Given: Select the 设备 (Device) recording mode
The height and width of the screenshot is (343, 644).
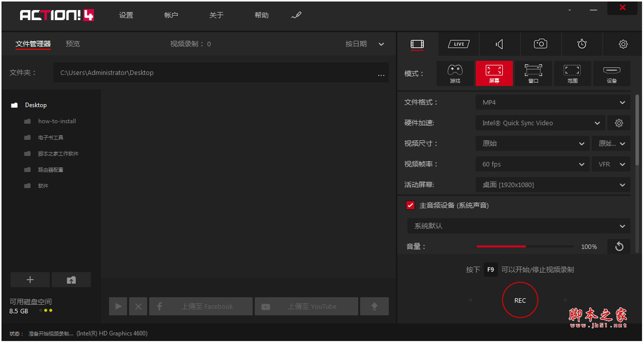Looking at the screenshot, I should coord(611,73).
